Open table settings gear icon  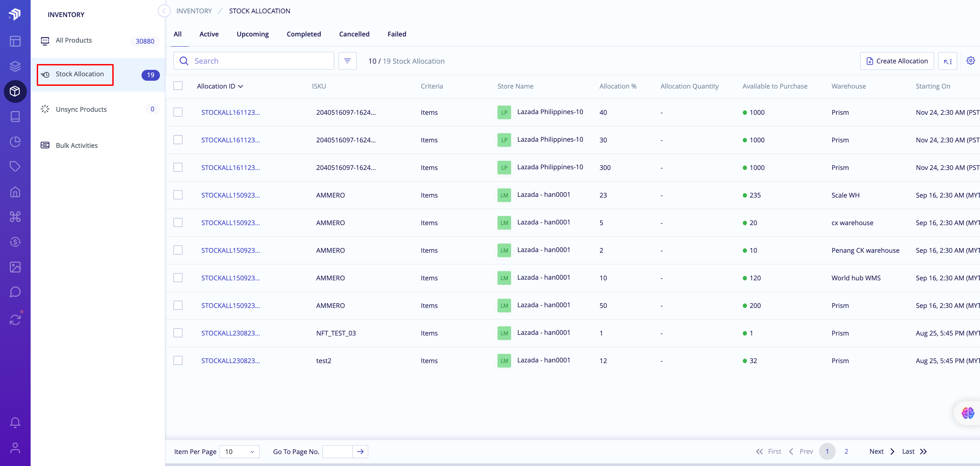pyautogui.click(x=970, y=61)
